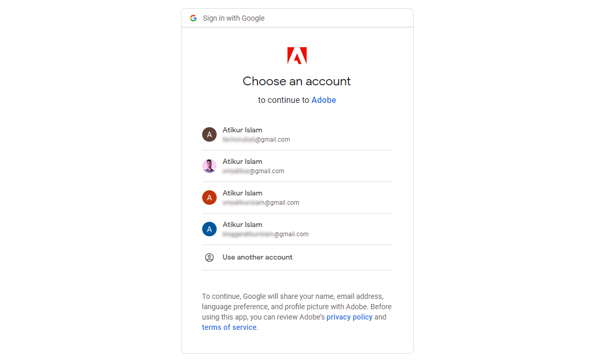
Task: Click the orange A avatar icon
Action: [x=209, y=197]
